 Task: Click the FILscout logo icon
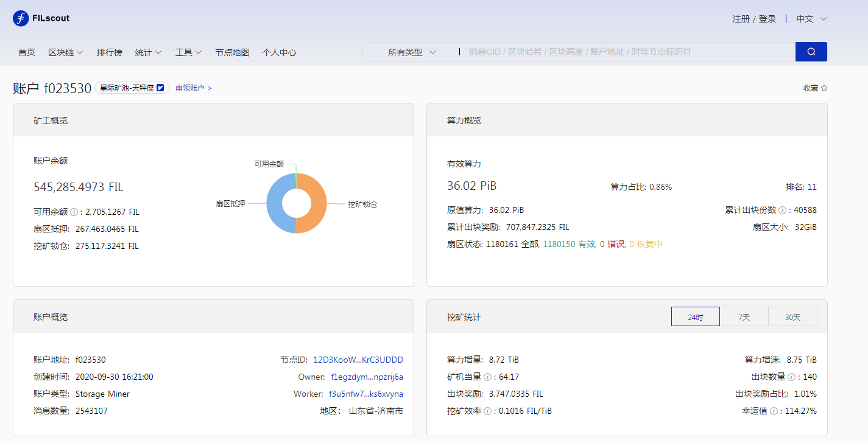click(21, 19)
